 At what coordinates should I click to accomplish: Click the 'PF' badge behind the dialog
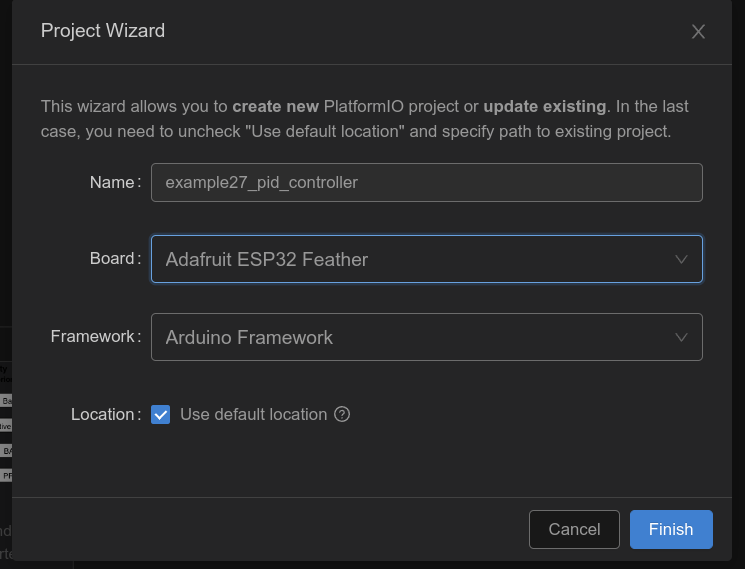coord(6,476)
